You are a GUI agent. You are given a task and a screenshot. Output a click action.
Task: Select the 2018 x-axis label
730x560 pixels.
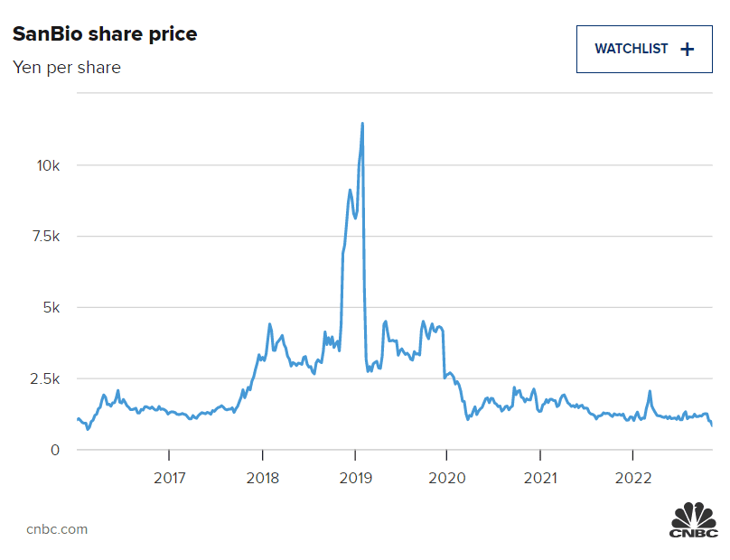click(262, 476)
